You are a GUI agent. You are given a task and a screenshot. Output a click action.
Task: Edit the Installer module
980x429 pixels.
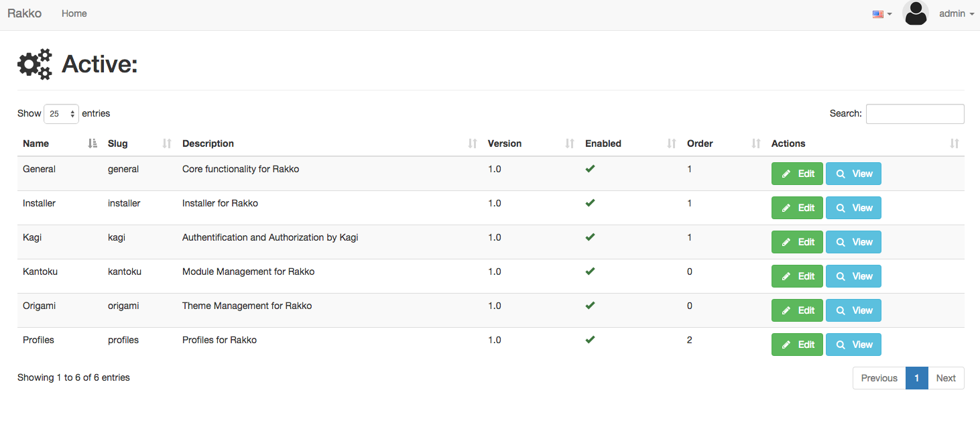coord(797,208)
